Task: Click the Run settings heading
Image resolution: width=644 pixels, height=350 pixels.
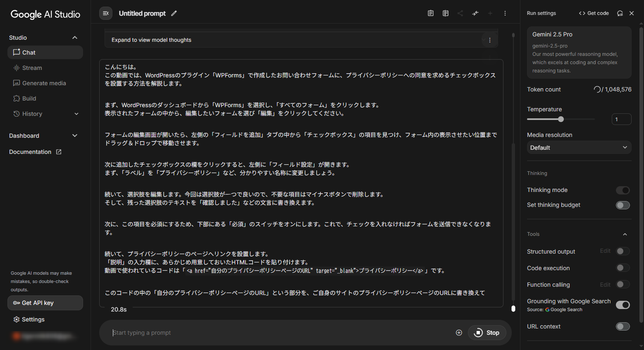Action: 541,13
